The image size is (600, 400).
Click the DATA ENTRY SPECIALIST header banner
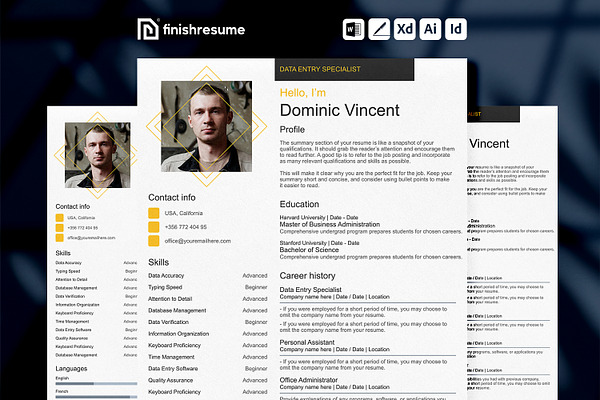click(x=344, y=69)
